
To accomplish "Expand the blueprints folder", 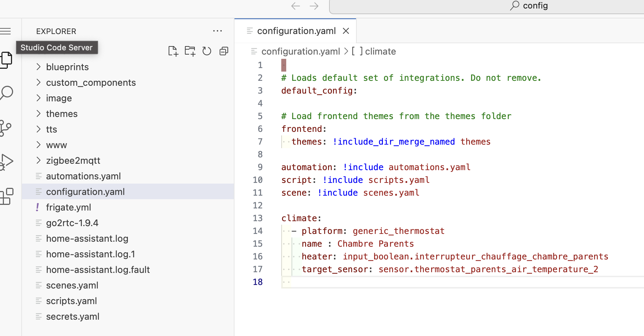I will pyautogui.click(x=128, y=67).
